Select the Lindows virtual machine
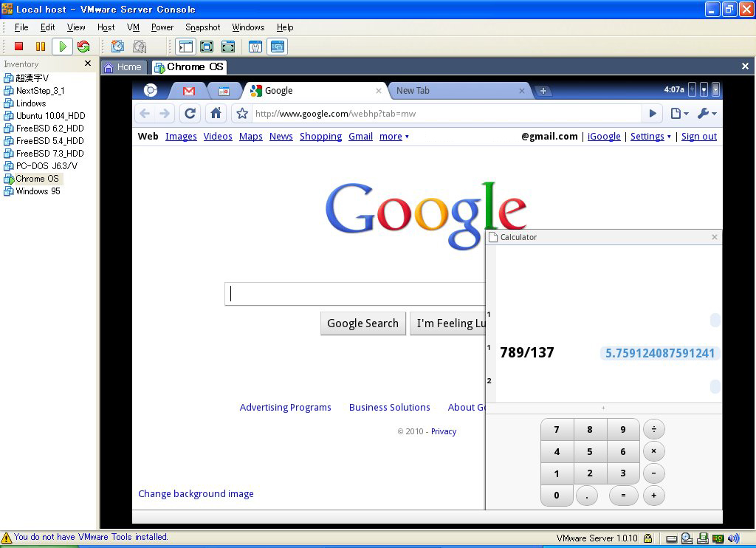The width and height of the screenshot is (756, 548). (25, 103)
